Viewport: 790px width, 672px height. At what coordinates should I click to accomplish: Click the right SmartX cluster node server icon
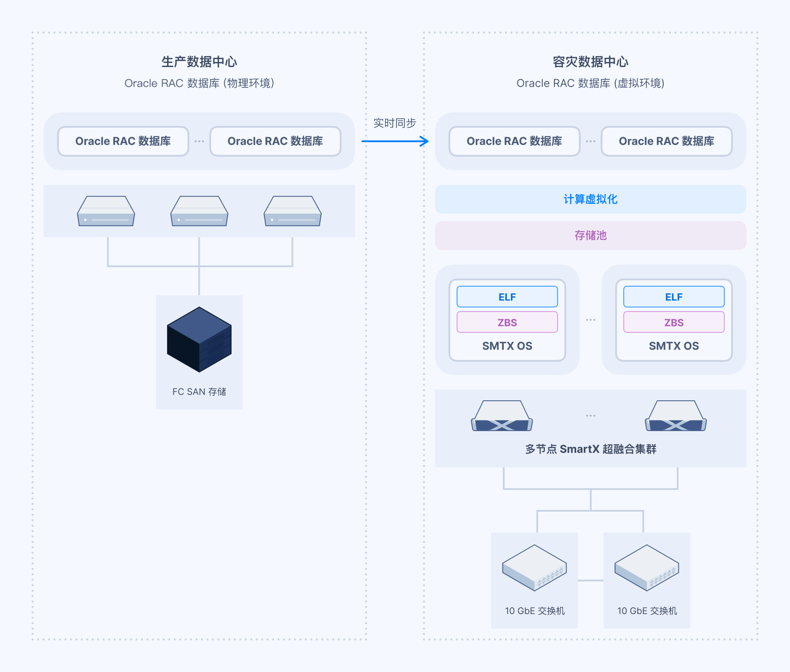(x=676, y=416)
